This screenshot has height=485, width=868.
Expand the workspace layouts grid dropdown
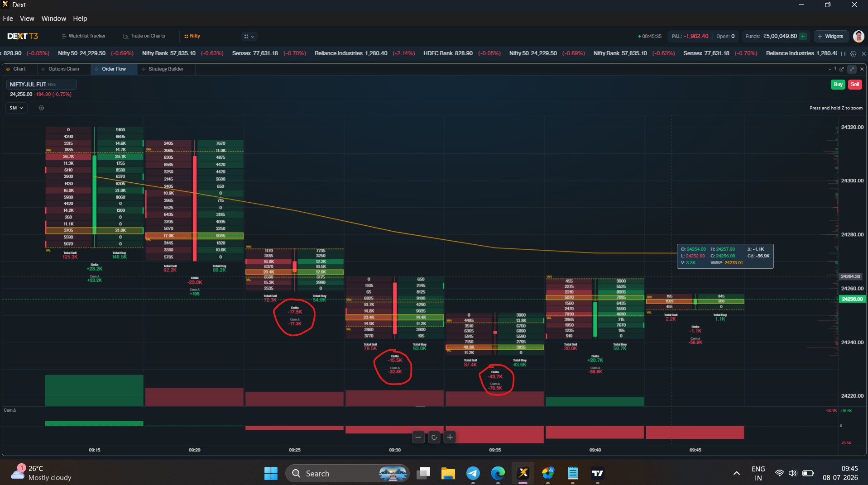point(249,36)
